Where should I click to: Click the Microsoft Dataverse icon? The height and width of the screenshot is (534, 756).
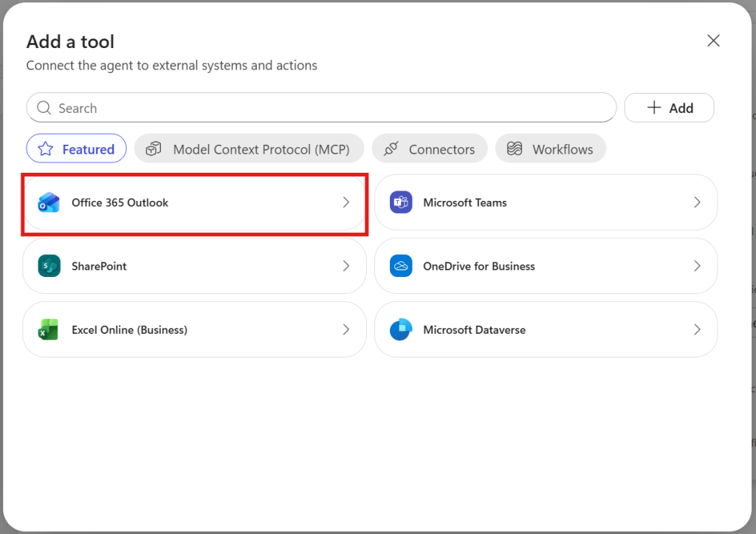[x=401, y=330]
